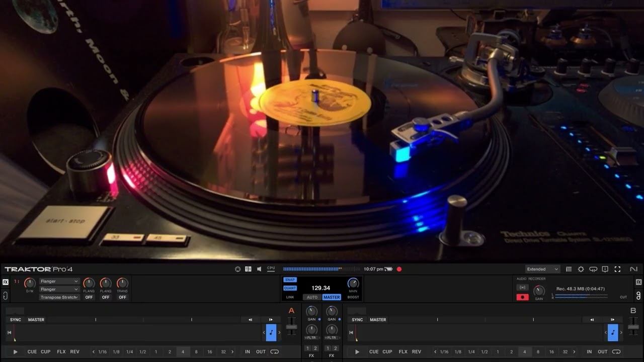Select the left FX panel tab icon
Screen dimensions: 644x362
(x=6, y=282)
